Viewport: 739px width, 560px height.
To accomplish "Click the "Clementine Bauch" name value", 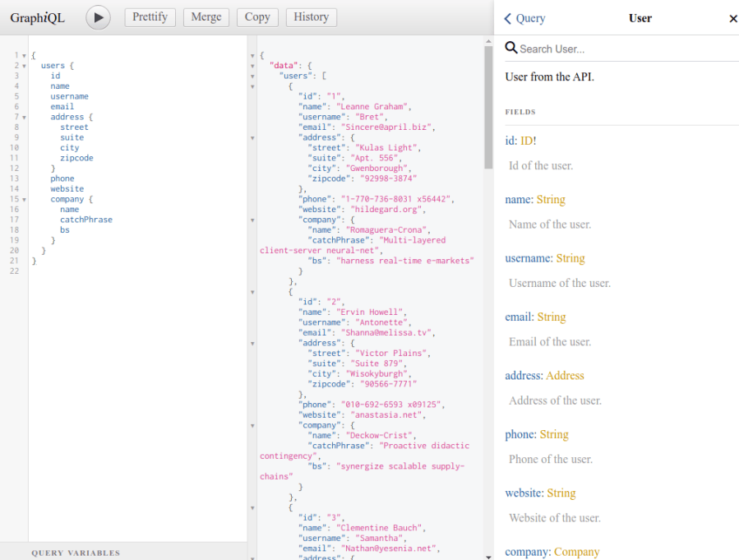I will point(378,528).
